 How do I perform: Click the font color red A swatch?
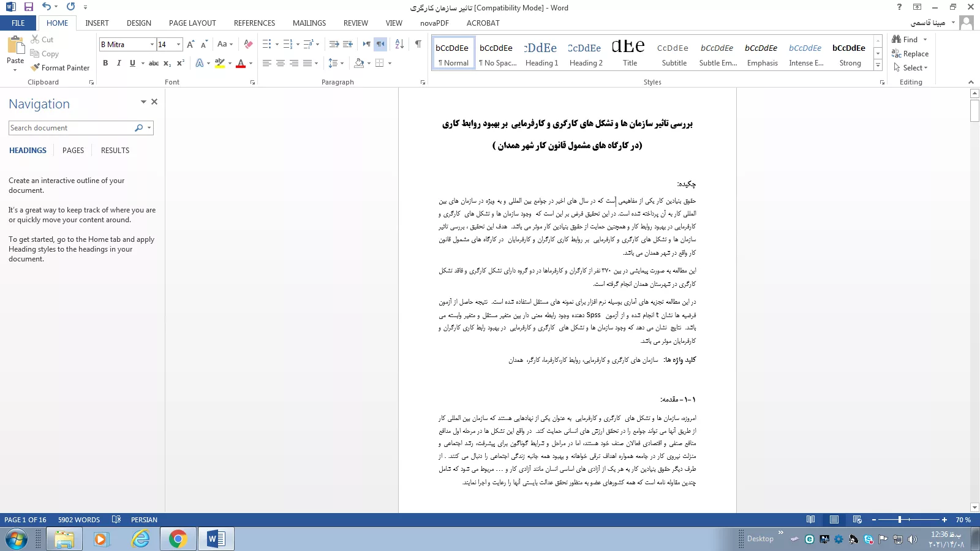tap(241, 63)
